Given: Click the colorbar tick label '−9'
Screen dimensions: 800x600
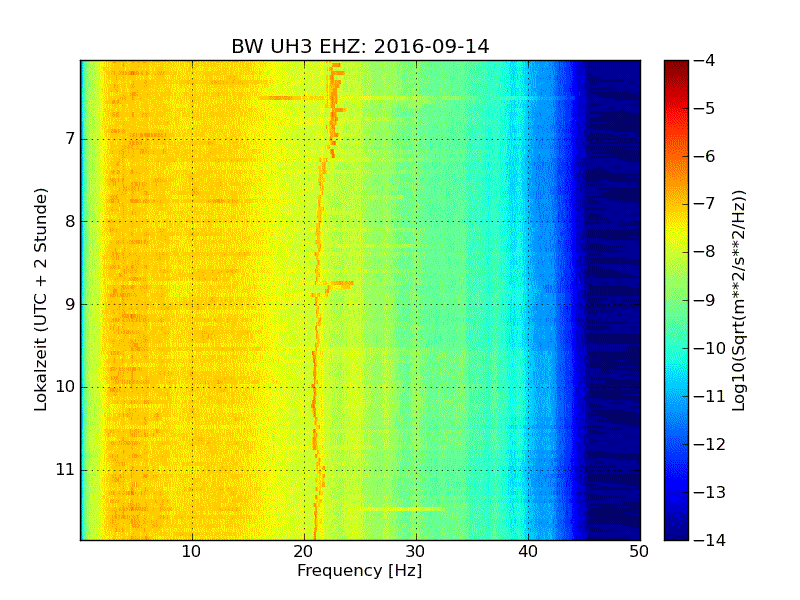Looking at the screenshot, I should click(x=705, y=300).
